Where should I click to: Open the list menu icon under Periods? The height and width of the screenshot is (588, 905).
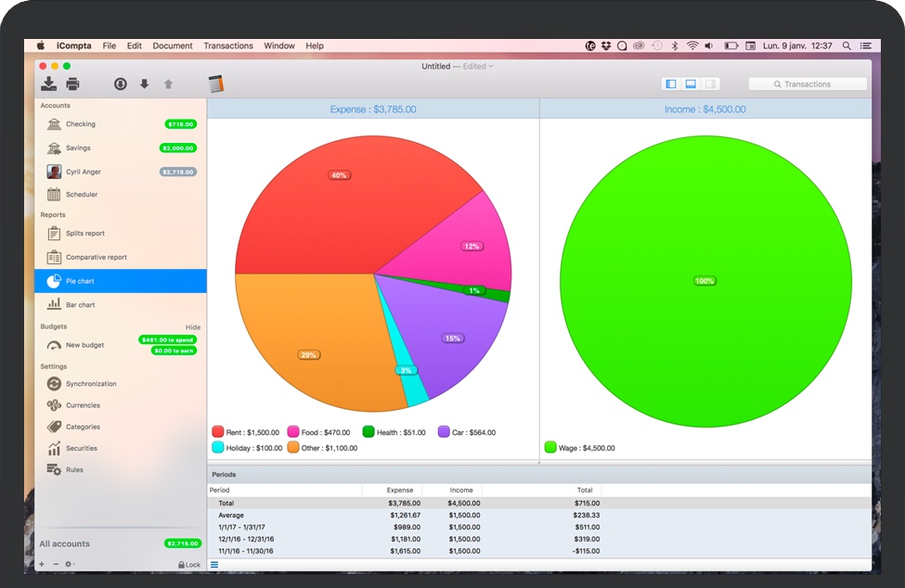tap(214, 565)
